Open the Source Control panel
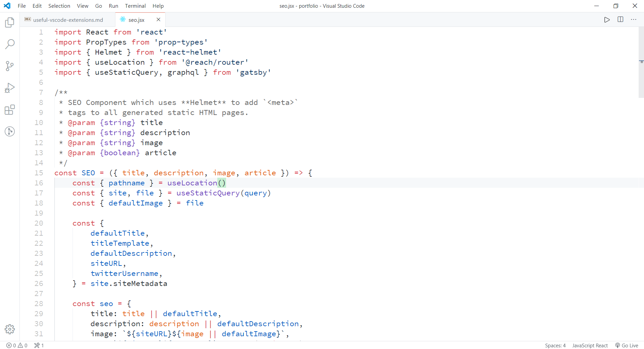The height and width of the screenshot is (349, 644). (x=10, y=66)
